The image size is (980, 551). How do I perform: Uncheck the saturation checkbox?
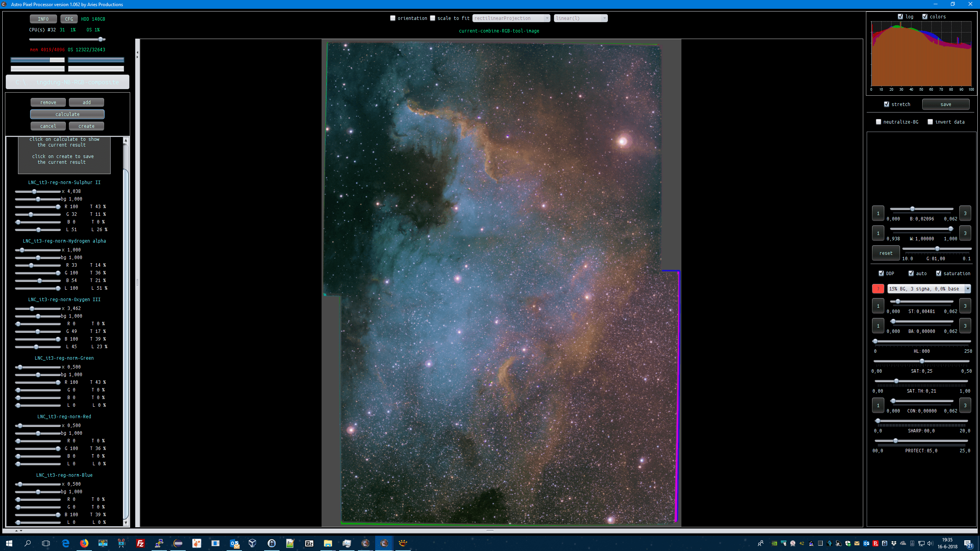point(939,273)
